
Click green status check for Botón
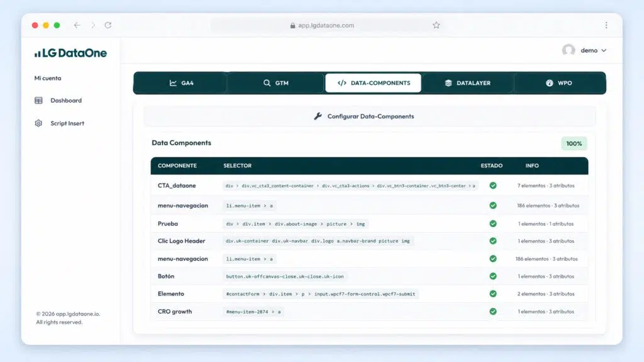tap(493, 277)
